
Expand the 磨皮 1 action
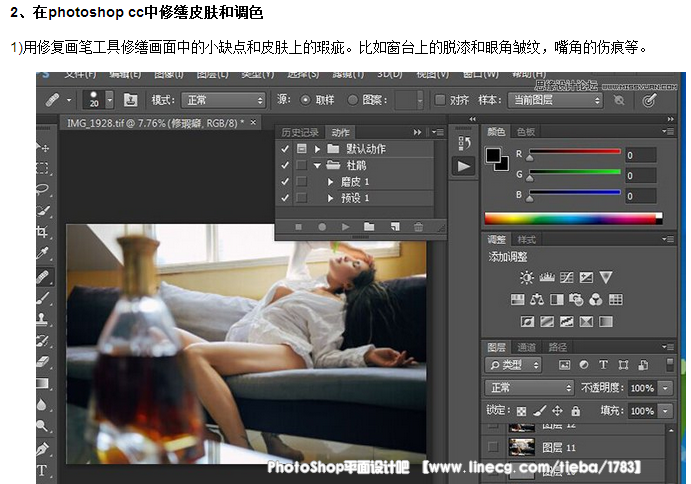(x=330, y=182)
